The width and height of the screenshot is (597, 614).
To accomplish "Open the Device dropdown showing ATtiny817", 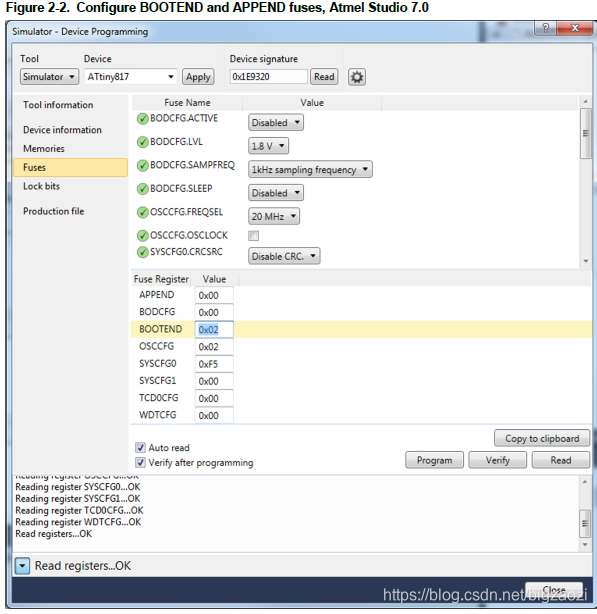I will click(x=131, y=77).
